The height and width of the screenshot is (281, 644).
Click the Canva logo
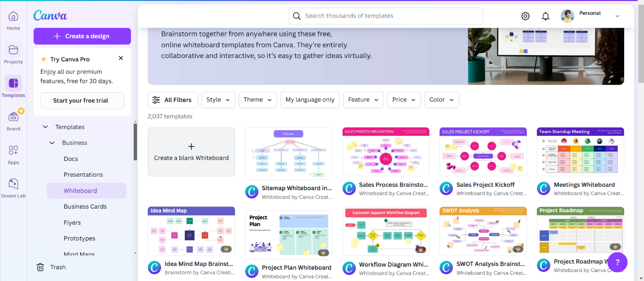50,16
